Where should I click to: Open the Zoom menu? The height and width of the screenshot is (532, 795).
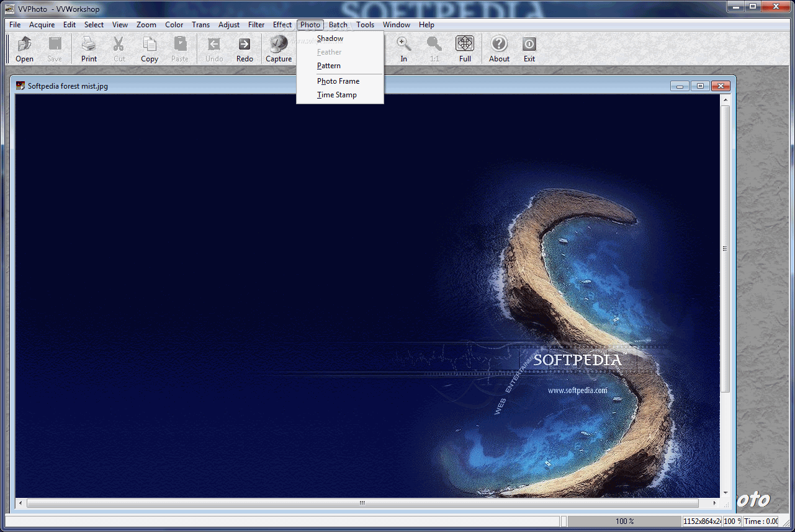[x=146, y=25]
